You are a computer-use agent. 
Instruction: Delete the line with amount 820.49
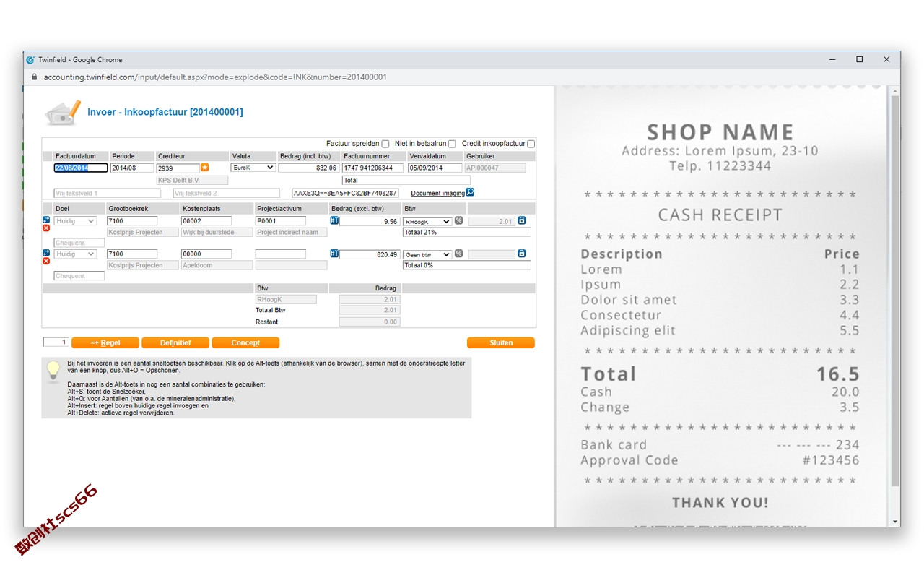coord(46,262)
